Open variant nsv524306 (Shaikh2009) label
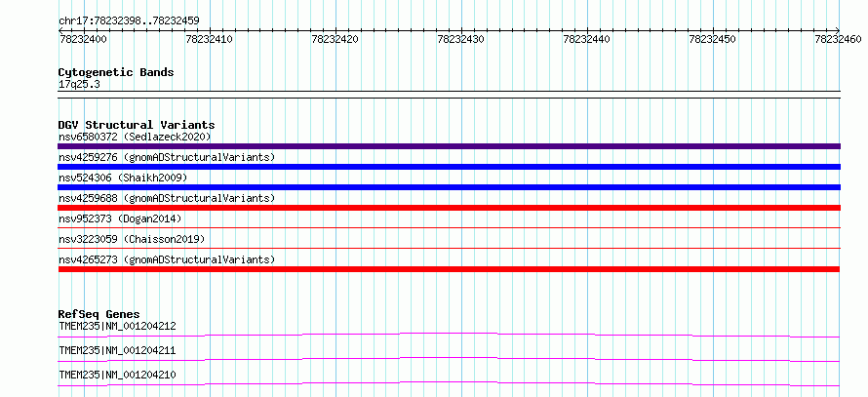Viewport: 868px width, 397px height. pos(123,178)
